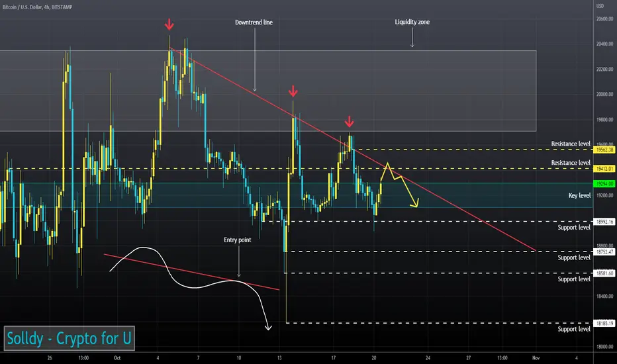The width and height of the screenshot is (617, 364).
Task: Click the 19200.00 price axis value
Action: click(604, 195)
